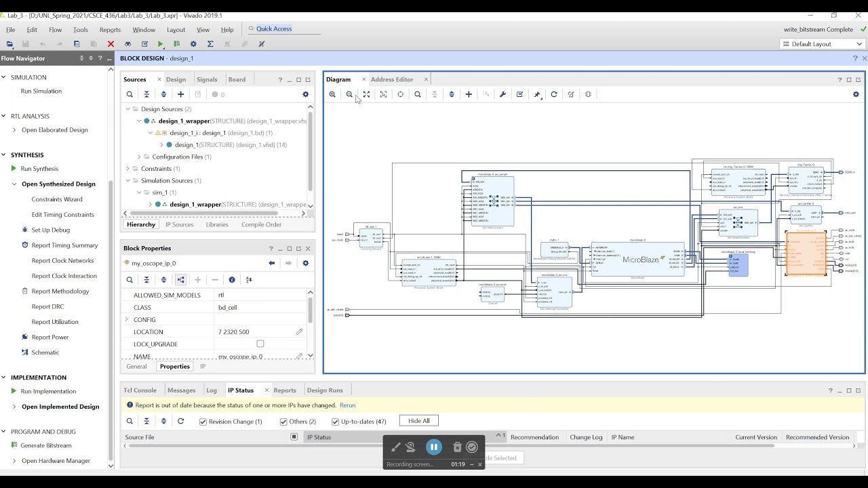Collapse the SYNTHESIS section
The width and height of the screenshot is (868, 488).
4,155
